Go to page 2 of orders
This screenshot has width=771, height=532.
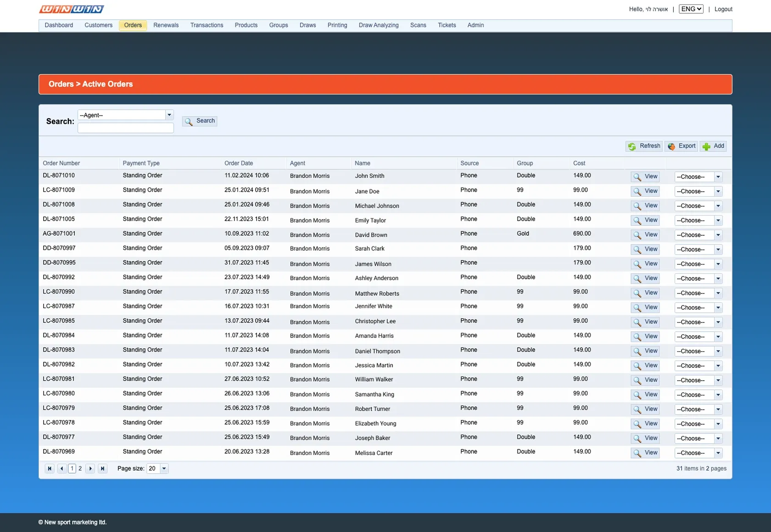pos(80,468)
